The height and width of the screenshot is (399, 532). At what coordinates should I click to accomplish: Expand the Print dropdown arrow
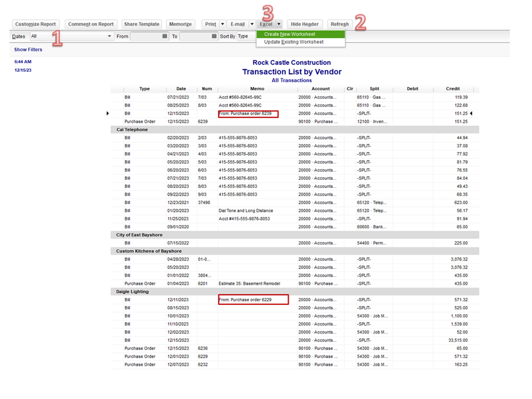click(223, 24)
